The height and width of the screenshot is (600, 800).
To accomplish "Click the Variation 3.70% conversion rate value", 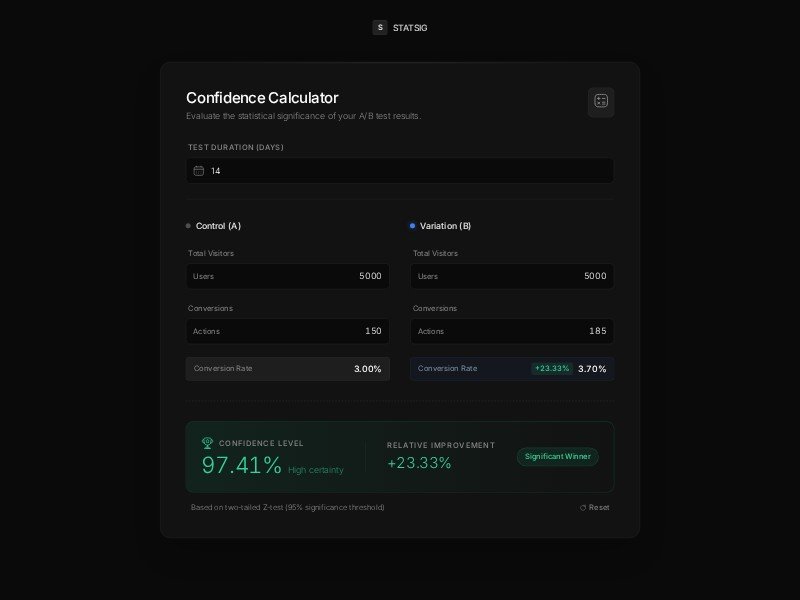I will tap(592, 369).
